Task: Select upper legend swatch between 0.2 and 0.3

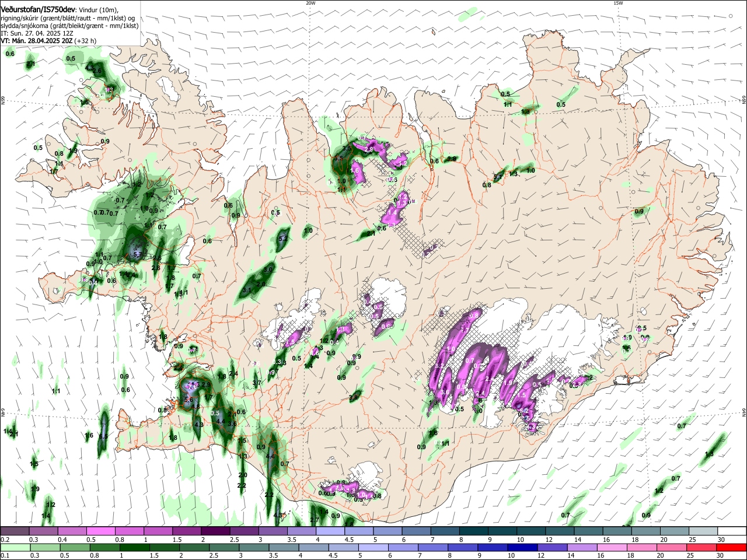Action: click(x=15, y=531)
